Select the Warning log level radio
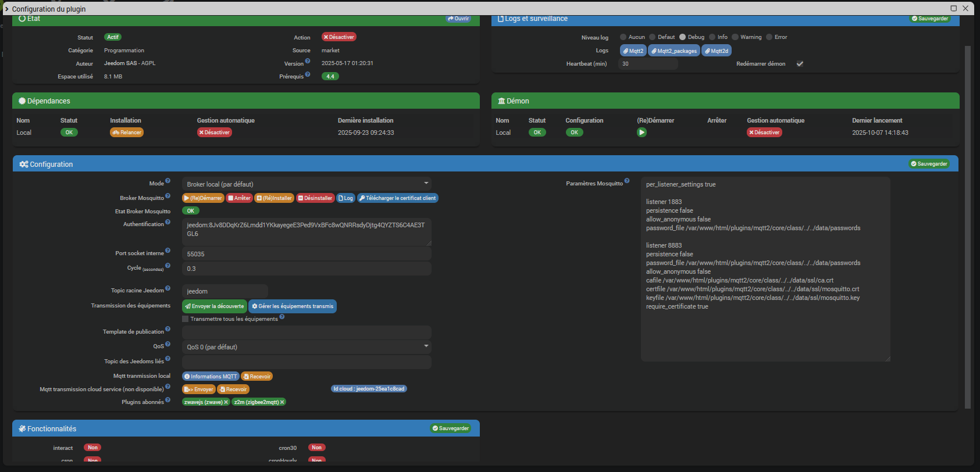 (735, 37)
